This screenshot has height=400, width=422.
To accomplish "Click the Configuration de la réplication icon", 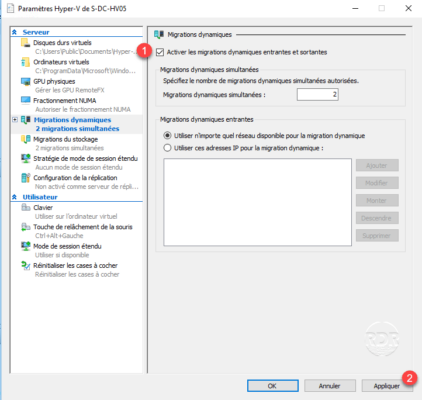I will pyautogui.click(x=26, y=178).
